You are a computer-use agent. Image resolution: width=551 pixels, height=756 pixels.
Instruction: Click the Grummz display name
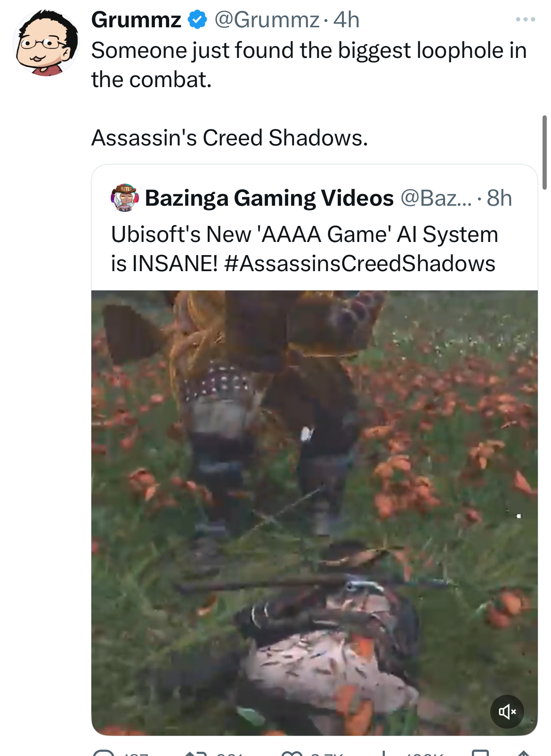click(x=136, y=20)
